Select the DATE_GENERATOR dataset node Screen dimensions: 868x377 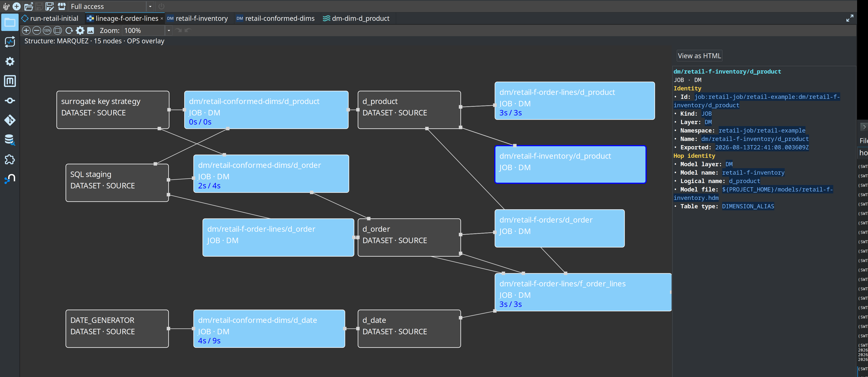(117, 328)
